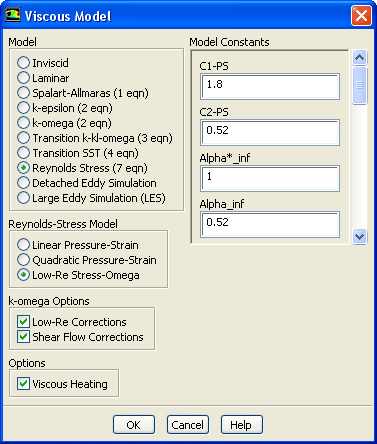
Task: Click the Alpha*_inf value field
Action: (270, 178)
